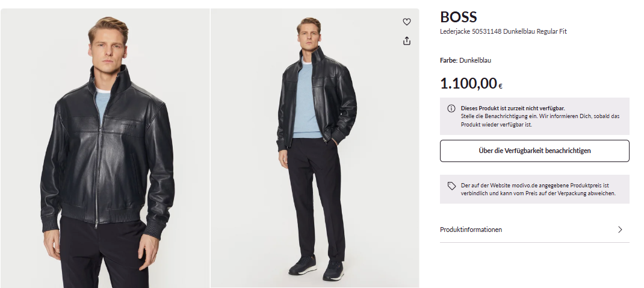The height and width of the screenshot is (288, 644).
Task: Click the 'Dieses Produkt ist zurzeit nicht verfügbar' notice
Action: 513,108
